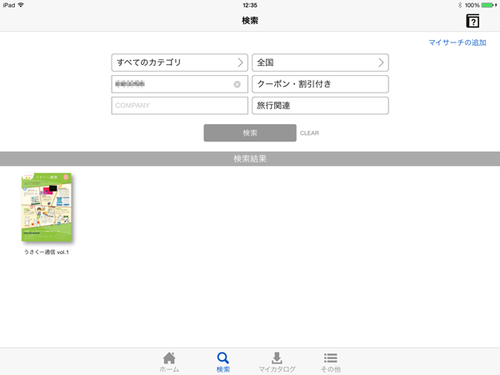Switch to the 検索 tab in bottom bar

[x=223, y=362]
